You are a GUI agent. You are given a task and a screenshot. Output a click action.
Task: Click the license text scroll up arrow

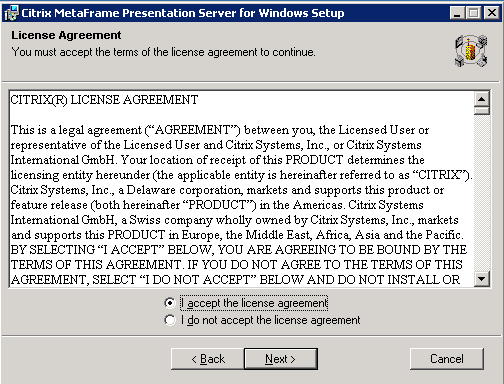coord(482,99)
